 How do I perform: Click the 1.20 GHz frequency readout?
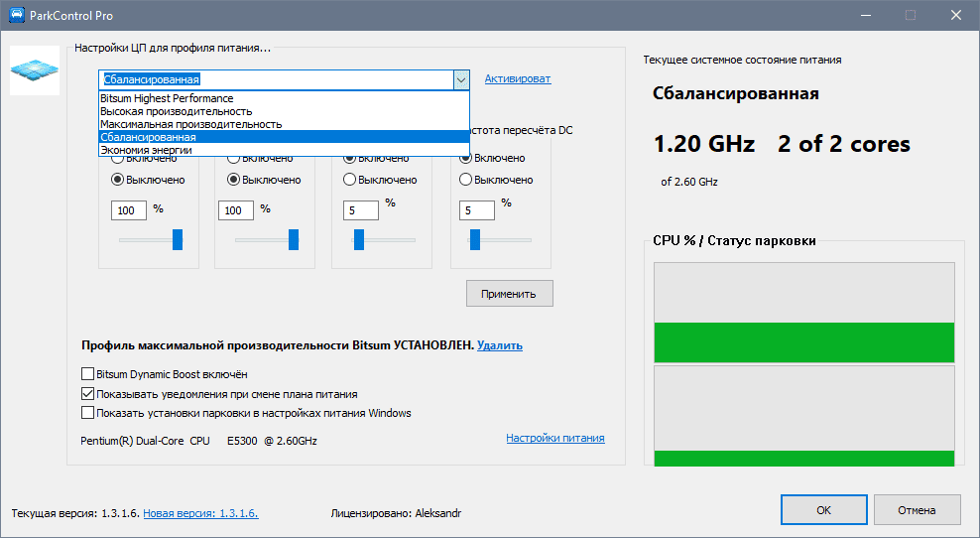[x=703, y=144]
